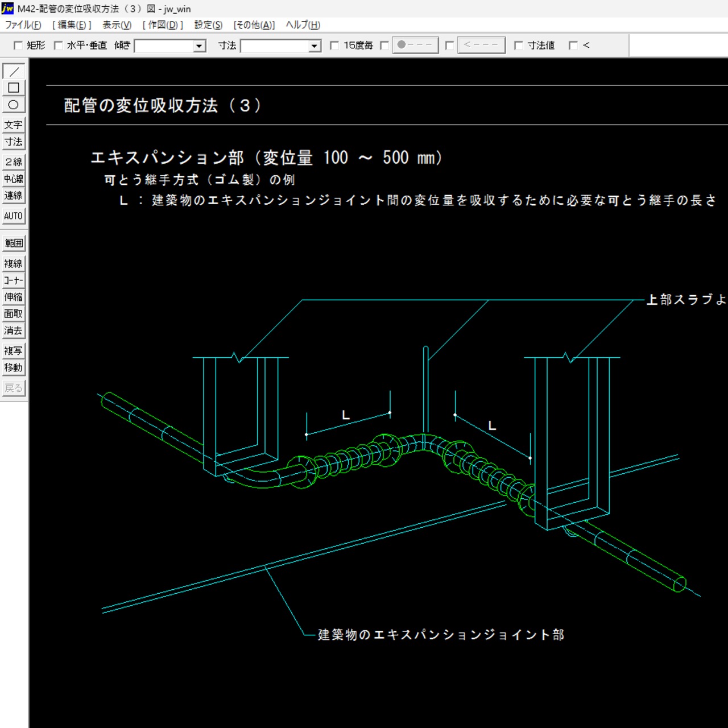The image size is (728, 728).
Task: Select the 移動 move tool
Action: click(x=14, y=367)
